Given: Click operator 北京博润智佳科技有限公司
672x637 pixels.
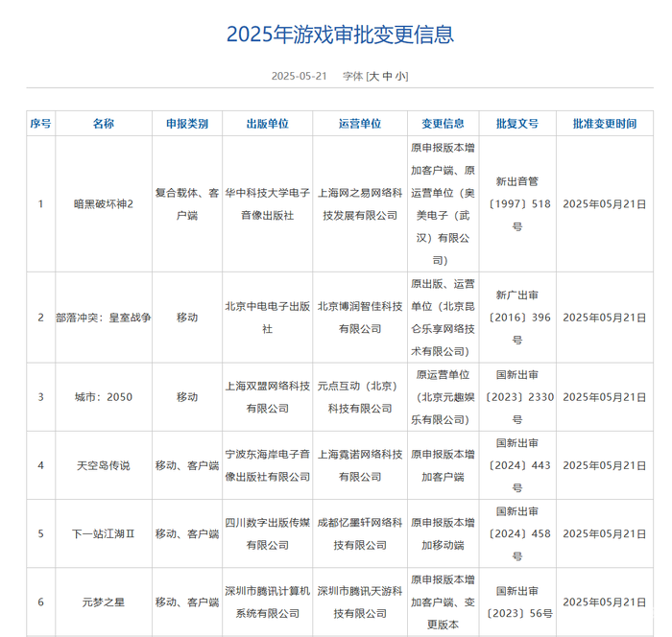Looking at the screenshot, I should click(x=360, y=318).
